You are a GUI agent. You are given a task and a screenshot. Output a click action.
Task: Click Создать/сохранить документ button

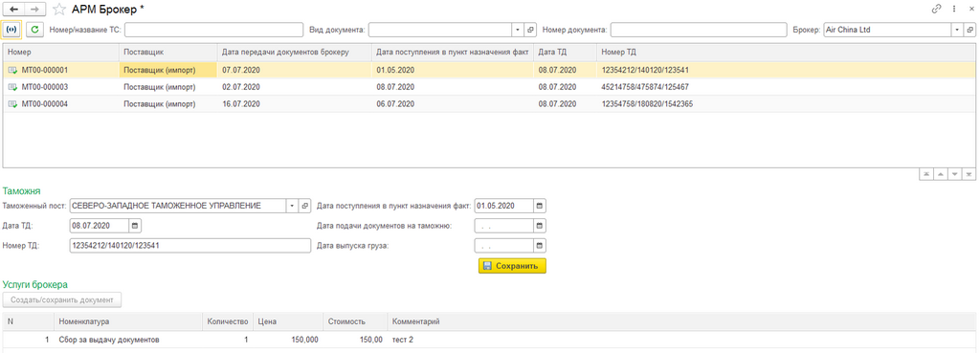[x=62, y=299]
